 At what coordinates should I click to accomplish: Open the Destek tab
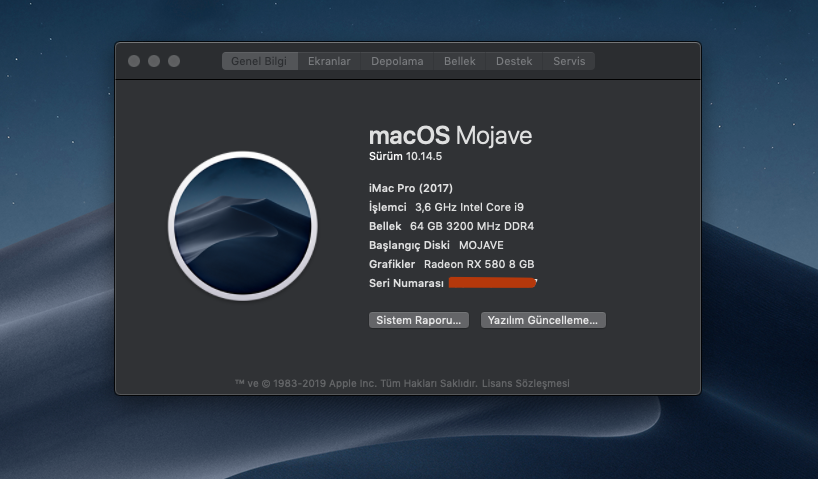514,61
